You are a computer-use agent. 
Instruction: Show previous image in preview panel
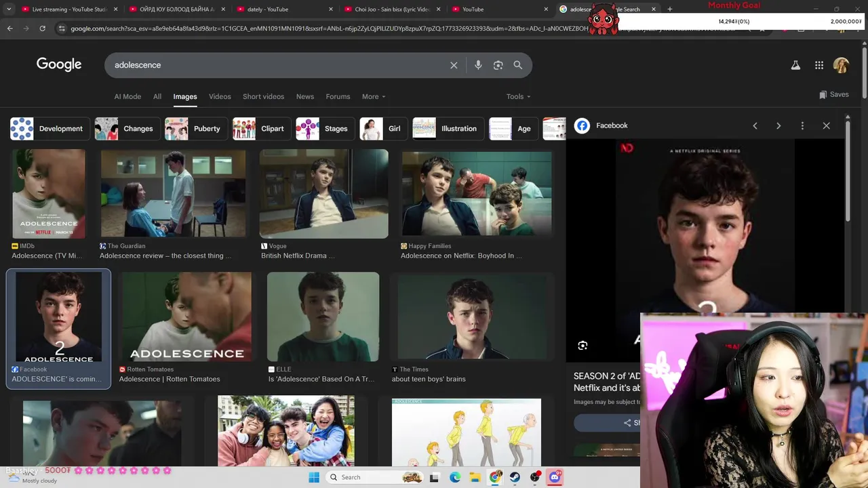[x=755, y=125]
